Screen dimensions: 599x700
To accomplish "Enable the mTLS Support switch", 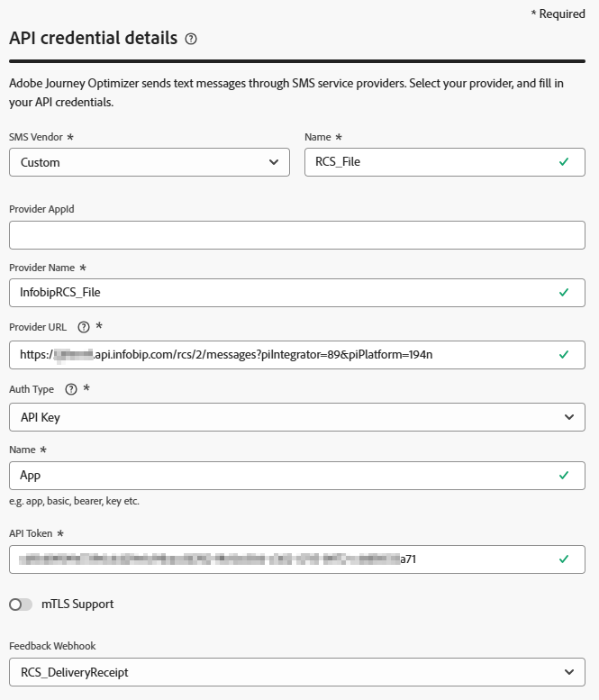I will [x=21, y=605].
